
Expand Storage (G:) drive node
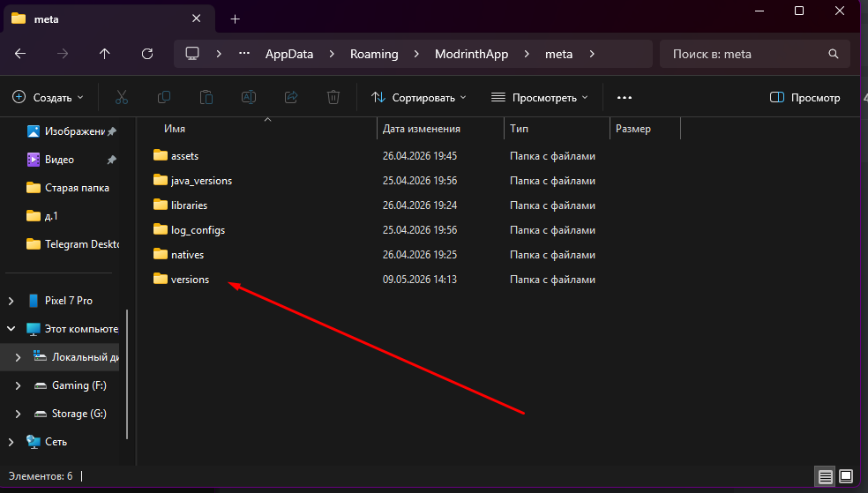(19, 414)
